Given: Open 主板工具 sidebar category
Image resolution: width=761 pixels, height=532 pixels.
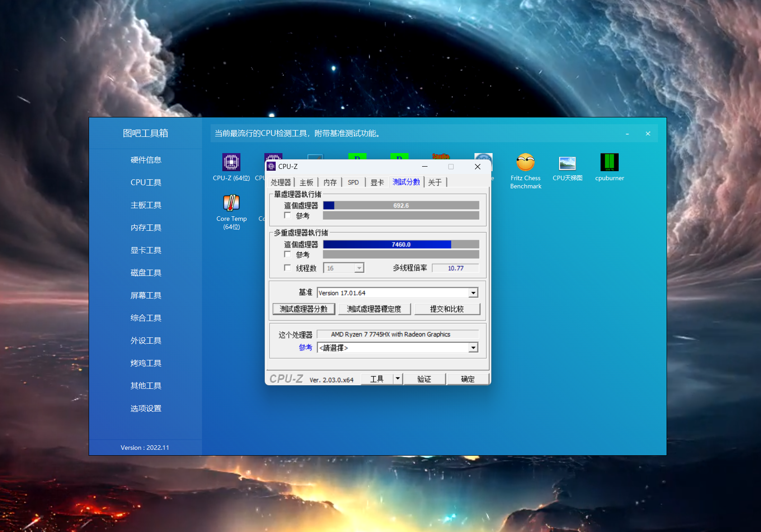Looking at the screenshot, I should (x=146, y=205).
